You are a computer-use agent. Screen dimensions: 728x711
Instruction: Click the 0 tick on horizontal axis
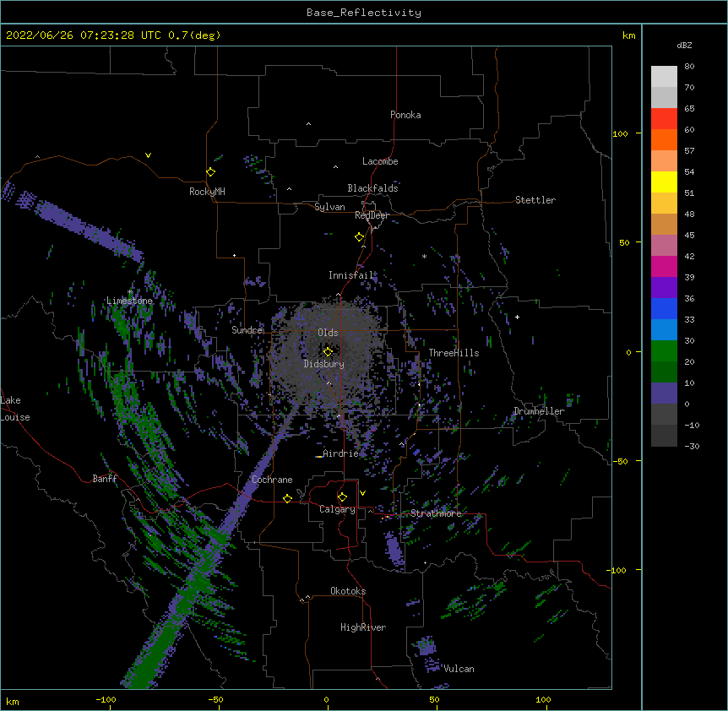click(x=326, y=700)
